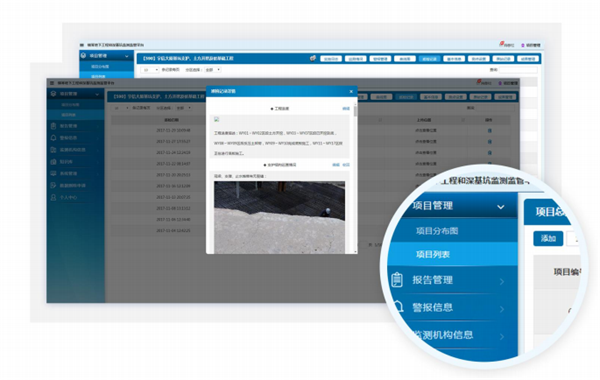Expand 警报信息 with its arrow in the magnified sidebar
Viewport: 600px width, 380px height.
tap(502, 309)
